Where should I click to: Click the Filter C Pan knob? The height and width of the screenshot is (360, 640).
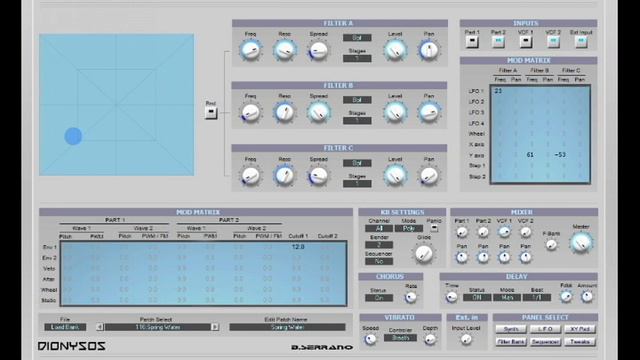point(429,176)
